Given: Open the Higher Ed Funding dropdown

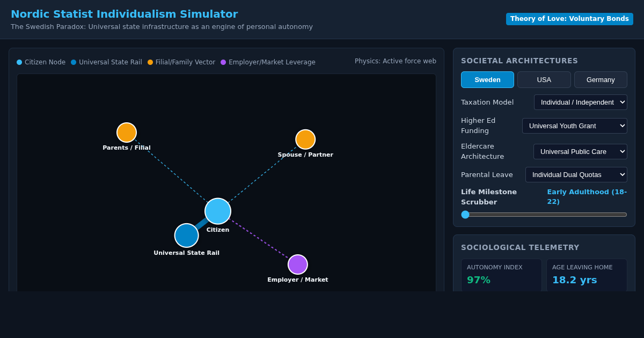Looking at the screenshot, I should pyautogui.click(x=575, y=126).
